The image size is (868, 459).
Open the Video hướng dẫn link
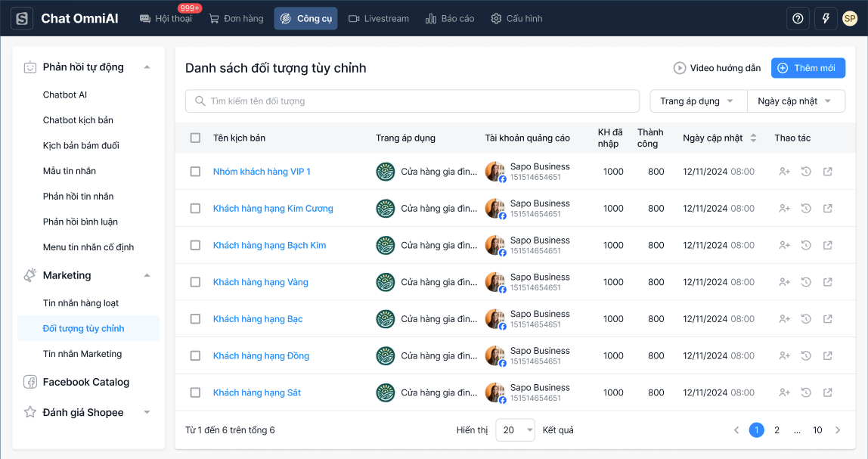click(717, 68)
